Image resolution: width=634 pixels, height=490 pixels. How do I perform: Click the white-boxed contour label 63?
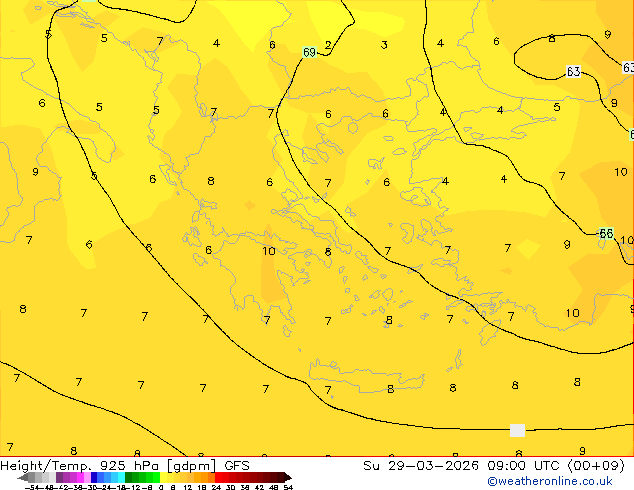573,72
